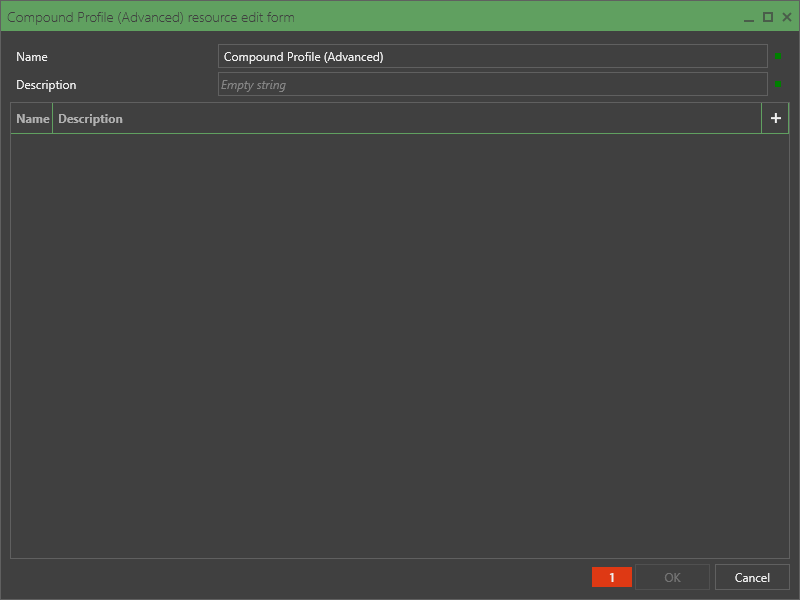Edit the Name input field
This screenshot has height=600, width=800.
492,56
